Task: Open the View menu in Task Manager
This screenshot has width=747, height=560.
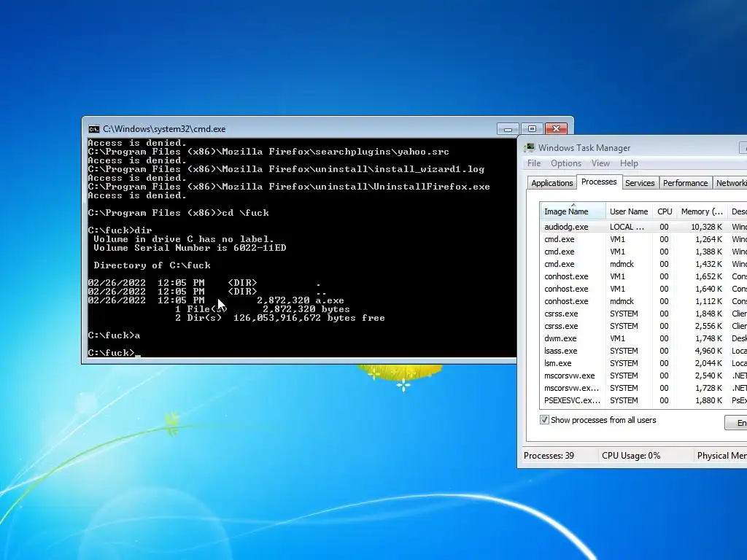Action: pyautogui.click(x=600, y=163)
